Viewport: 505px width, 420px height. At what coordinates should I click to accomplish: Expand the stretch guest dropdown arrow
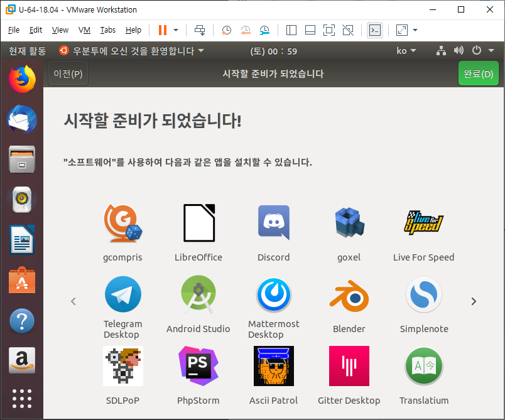click(x=415, y=30)
